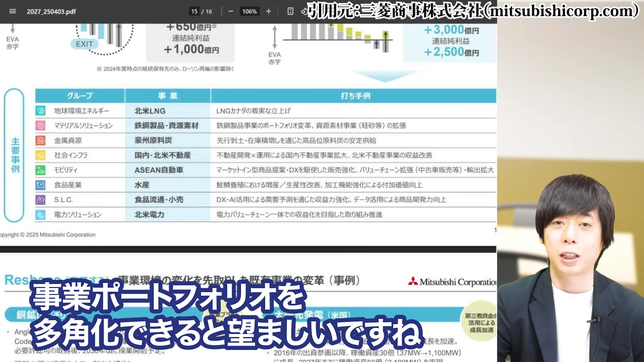The height and width of the screenshot is (362, 644).
Task: Click the EXIT label on the chart
Action: coord(84,44)
